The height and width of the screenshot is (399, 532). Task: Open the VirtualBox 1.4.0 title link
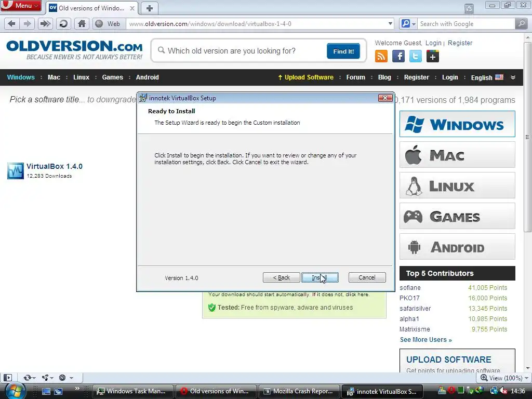click(55, 166)
